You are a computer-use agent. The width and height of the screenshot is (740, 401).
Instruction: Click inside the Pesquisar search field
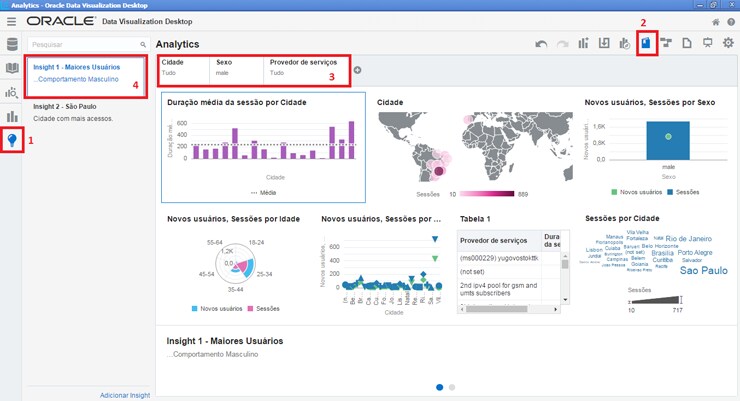click(x=84, y=45)
